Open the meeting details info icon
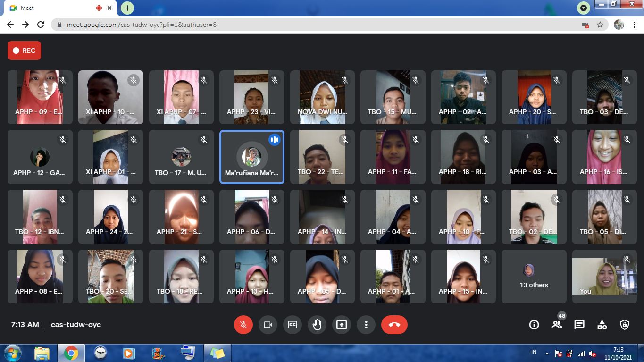Screen dimensions: 644x362 (534, 325)
